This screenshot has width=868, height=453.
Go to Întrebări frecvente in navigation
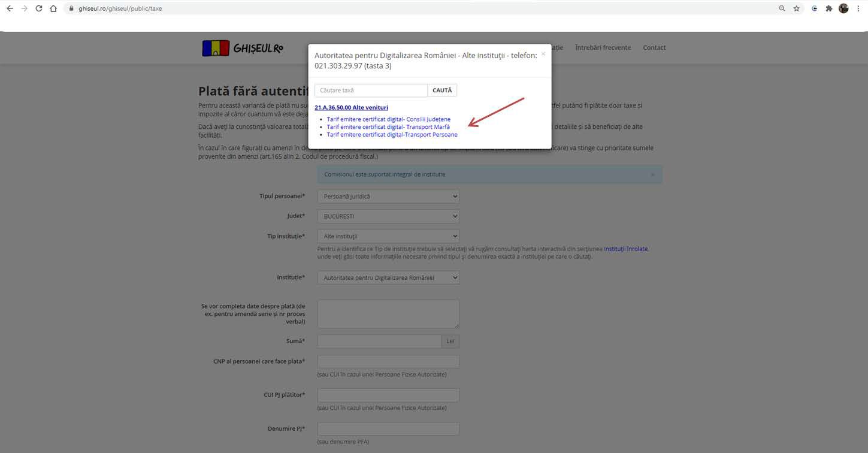tap(603, 48)
